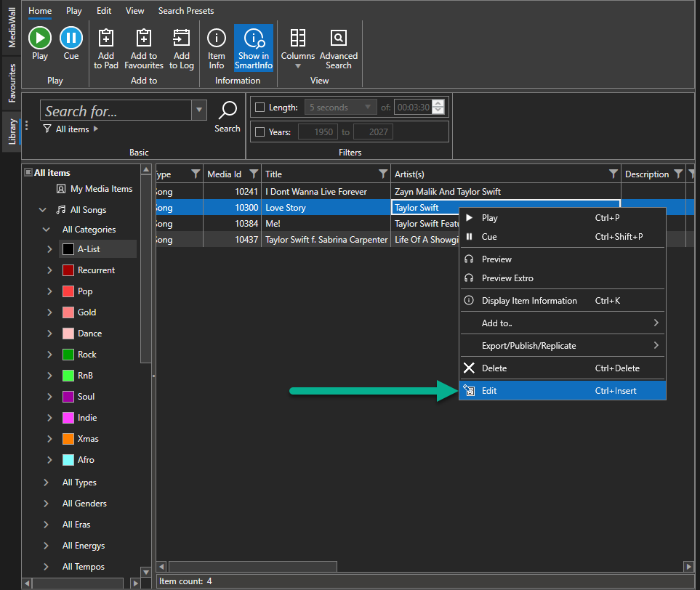Image resolution: width=700 pixels, height=590 pixels.
Task: Expand the Recurrent category
Action: pyautogui.click(x=49, y=270)
